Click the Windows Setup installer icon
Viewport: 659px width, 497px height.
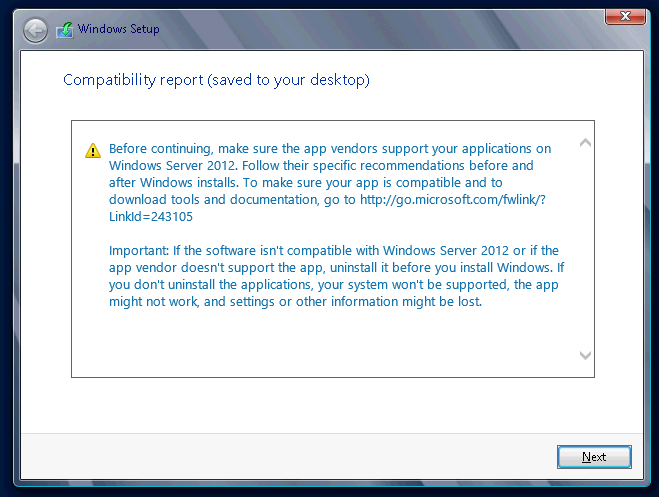coord(65,30)
